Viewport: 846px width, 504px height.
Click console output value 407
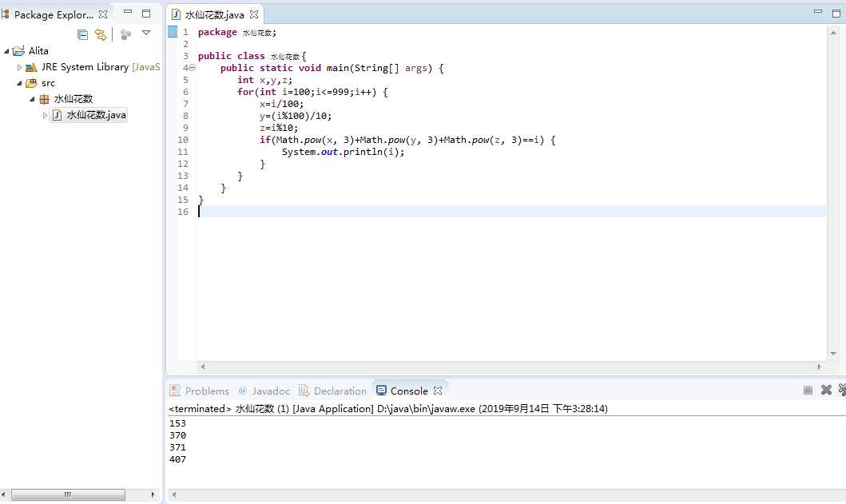click(x=177, y=459)
